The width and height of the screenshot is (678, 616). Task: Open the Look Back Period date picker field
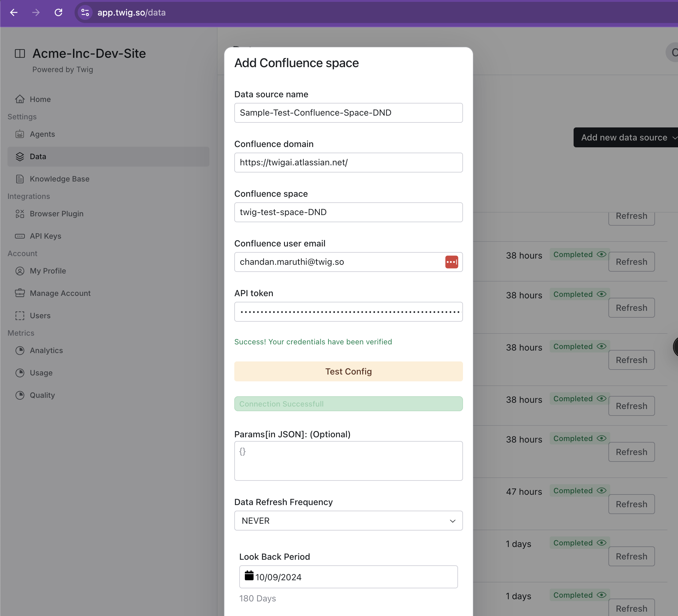click(x=348, y=577)
